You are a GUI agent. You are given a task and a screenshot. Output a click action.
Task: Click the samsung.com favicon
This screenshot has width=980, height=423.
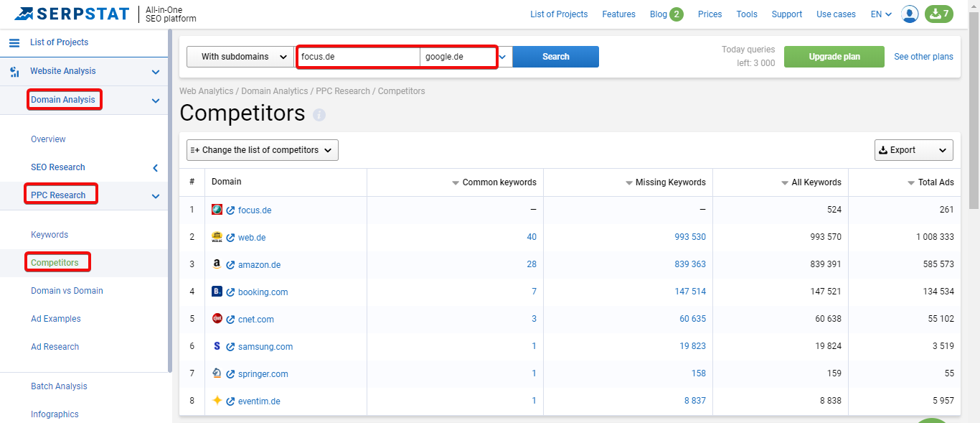tap(217, 346)
